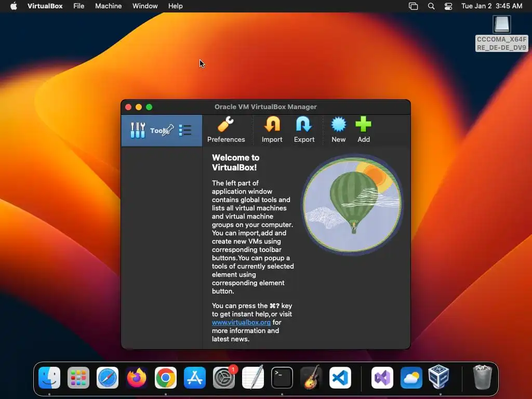Add an existing virtual machine with the green plus icon

click(363, 130)
